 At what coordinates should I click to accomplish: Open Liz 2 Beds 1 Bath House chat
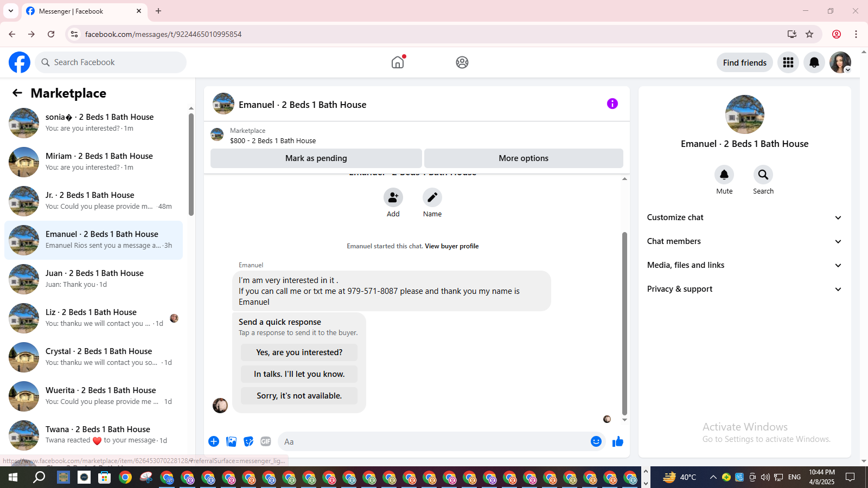(93, 318)
